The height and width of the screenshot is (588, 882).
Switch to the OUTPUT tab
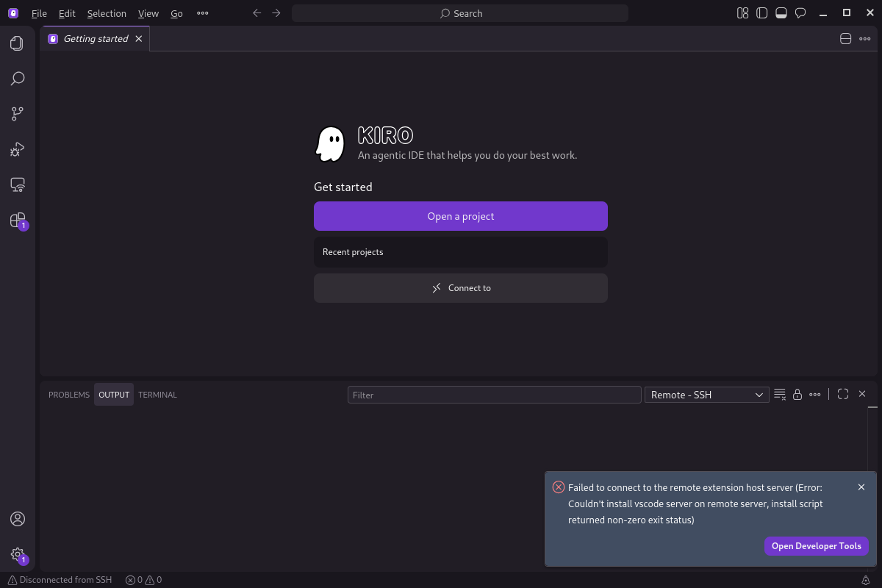[114, 395]
